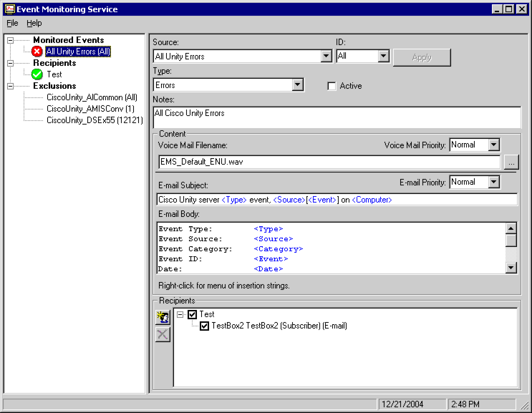
Task: Click the red error icon beside All Unity Errors
Action: [x=37, y=52]
